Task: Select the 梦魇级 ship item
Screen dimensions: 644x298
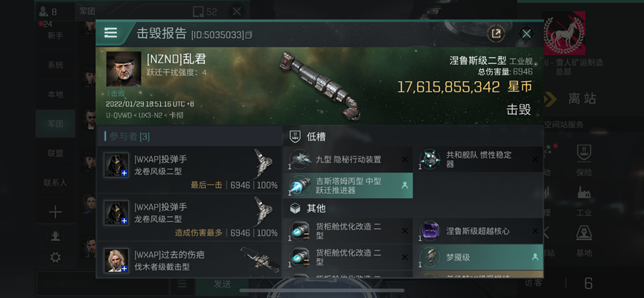Action: click(x=479, y=257)
